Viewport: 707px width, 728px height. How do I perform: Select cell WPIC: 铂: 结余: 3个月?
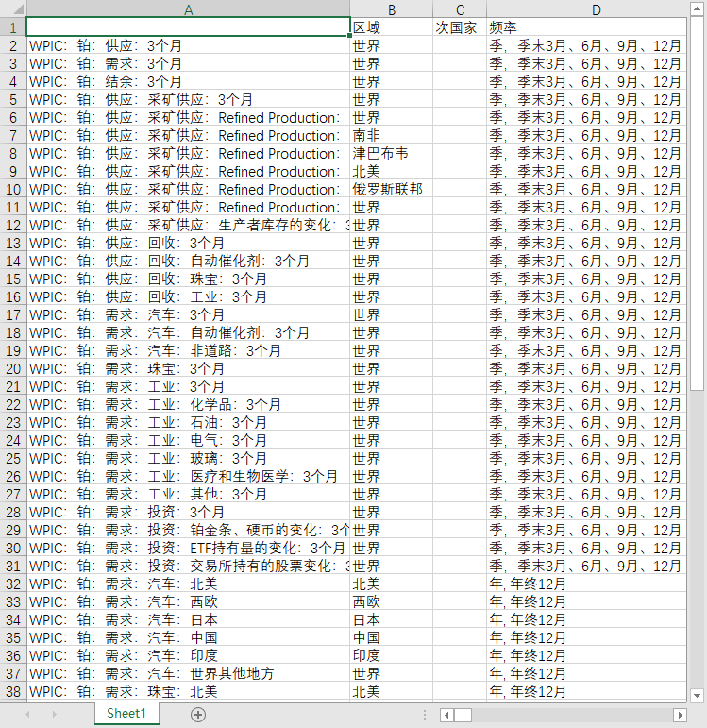(x=188, y=81)
